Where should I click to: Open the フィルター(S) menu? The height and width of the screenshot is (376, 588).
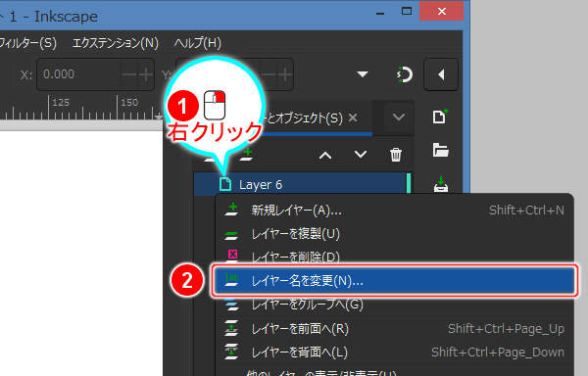(27, 43)
